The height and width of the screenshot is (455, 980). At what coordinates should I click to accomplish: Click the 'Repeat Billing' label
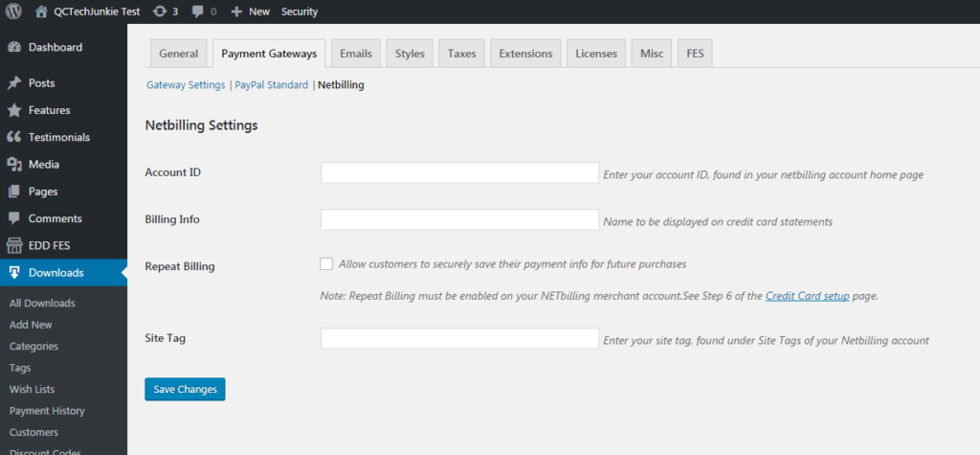[180, 266]
